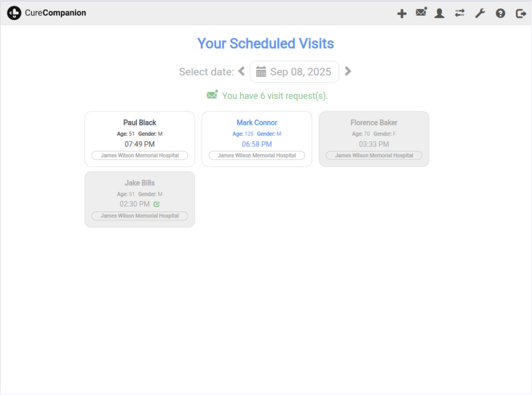Click the transfer arrows icon
This screenshot has height=395, width=532.
[x=459, y=13]
